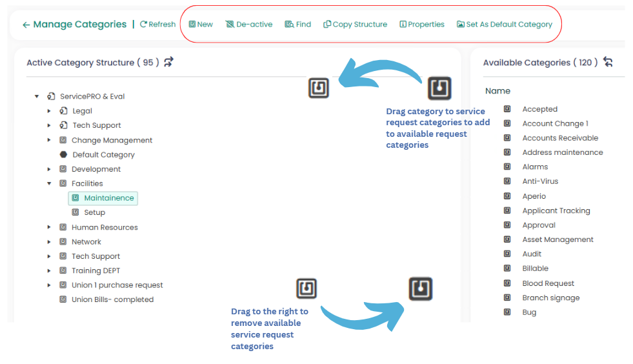Collapse the ServicePRO & Eval root node
This screenshot has width=633, height=364.
click(x=37, y=97)
